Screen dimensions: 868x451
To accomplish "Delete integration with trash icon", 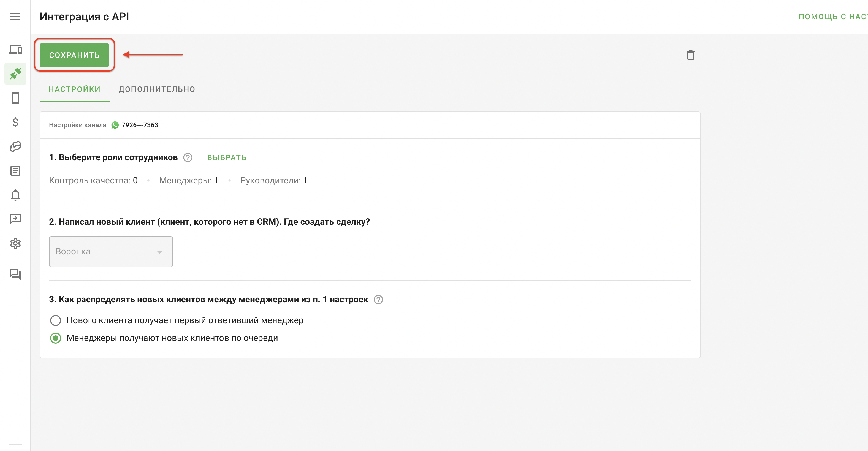I will [690, 55].
